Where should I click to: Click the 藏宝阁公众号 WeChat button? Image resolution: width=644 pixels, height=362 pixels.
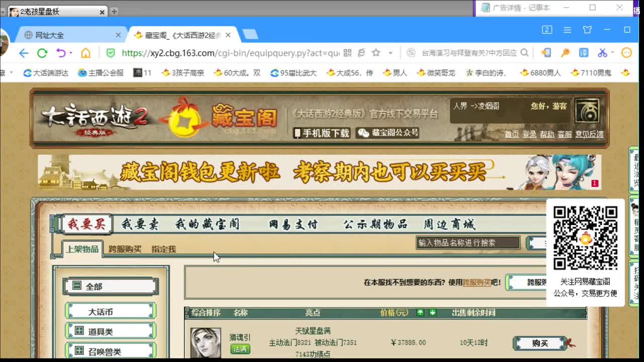click(387, 133)
